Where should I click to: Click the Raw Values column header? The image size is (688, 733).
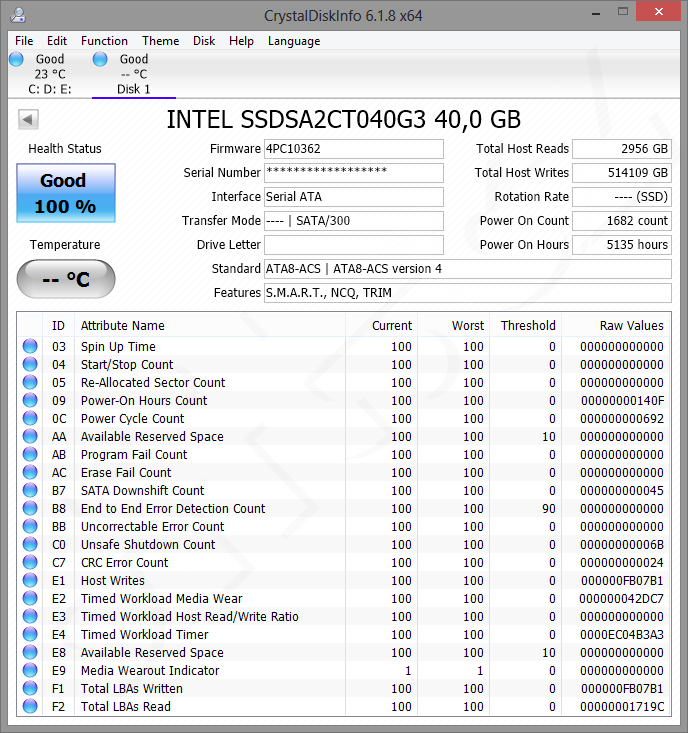pos(616,325)
